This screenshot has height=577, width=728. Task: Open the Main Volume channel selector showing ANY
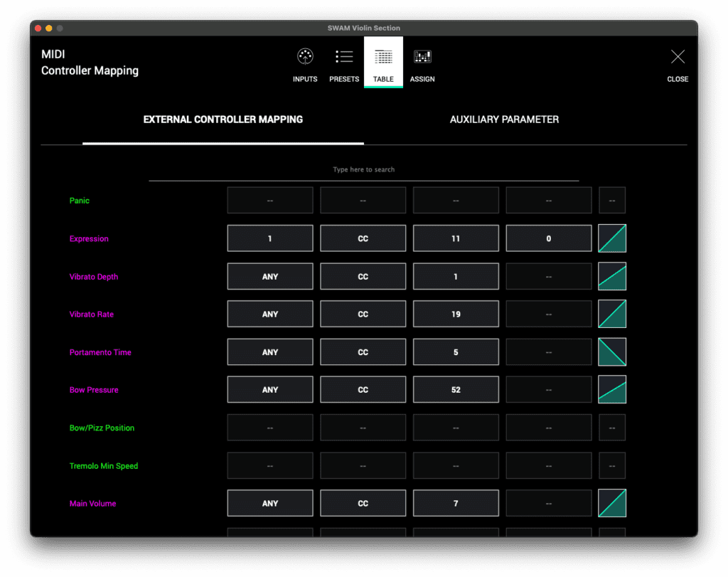point(269,503)
